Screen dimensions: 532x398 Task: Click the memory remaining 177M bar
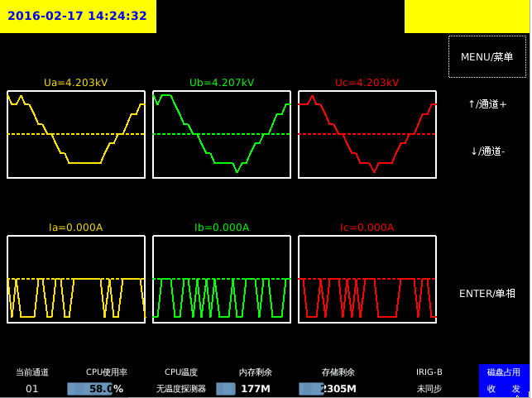click(244, 389)
